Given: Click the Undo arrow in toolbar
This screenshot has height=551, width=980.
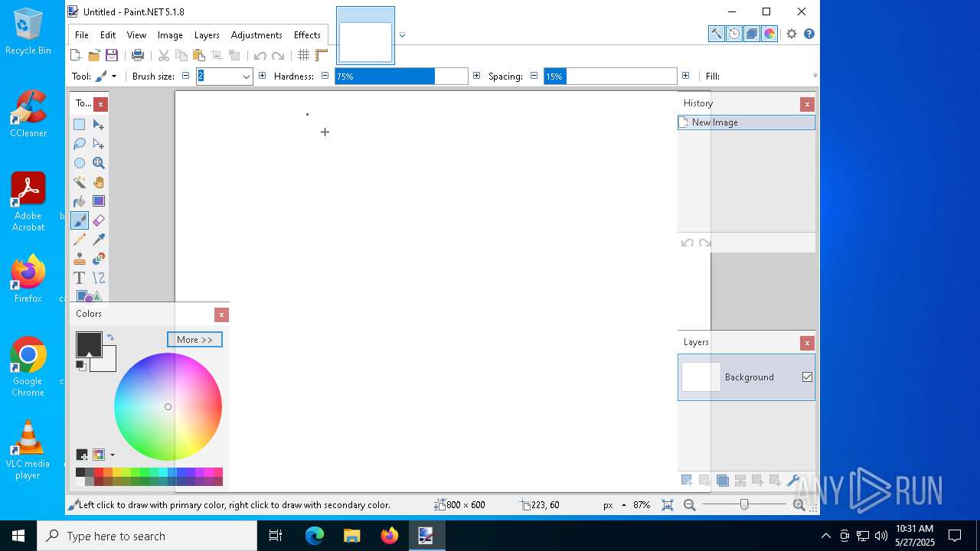Looking at the screenshot, I should coord(260,55).
